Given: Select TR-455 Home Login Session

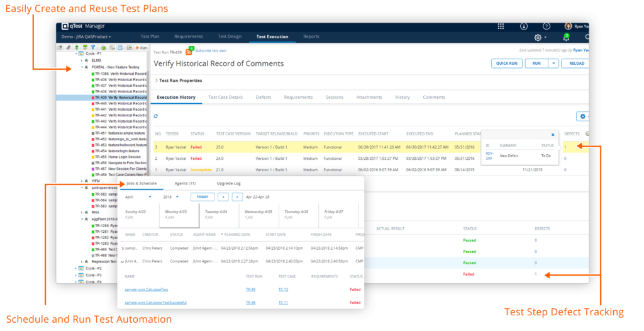Looking at the screenshot, I should (116, 157).
